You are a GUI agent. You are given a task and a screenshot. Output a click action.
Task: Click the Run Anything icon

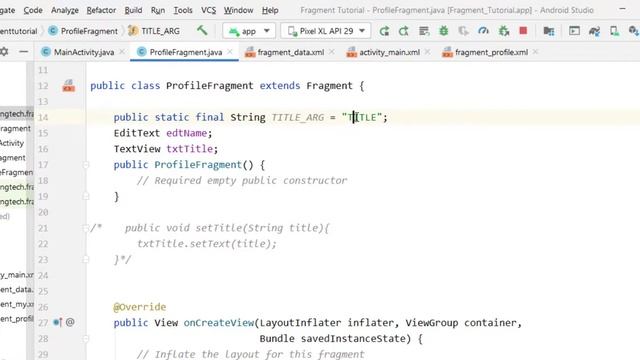click(x=574, y=31)
